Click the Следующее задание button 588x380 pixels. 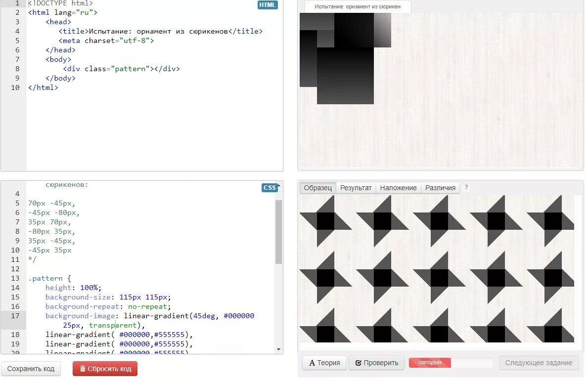(x=539, y=363)
